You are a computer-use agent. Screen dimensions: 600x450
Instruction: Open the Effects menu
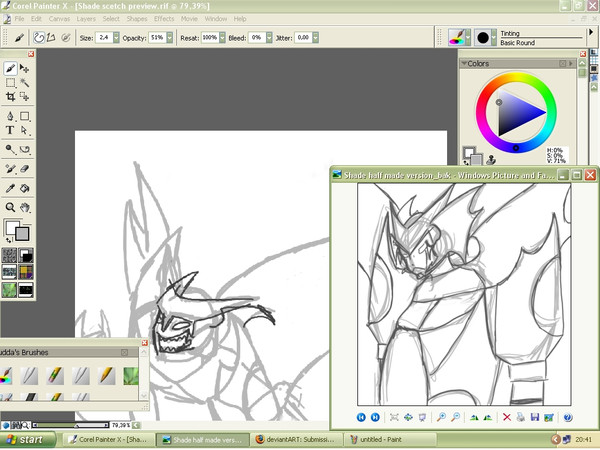(164, 19)
